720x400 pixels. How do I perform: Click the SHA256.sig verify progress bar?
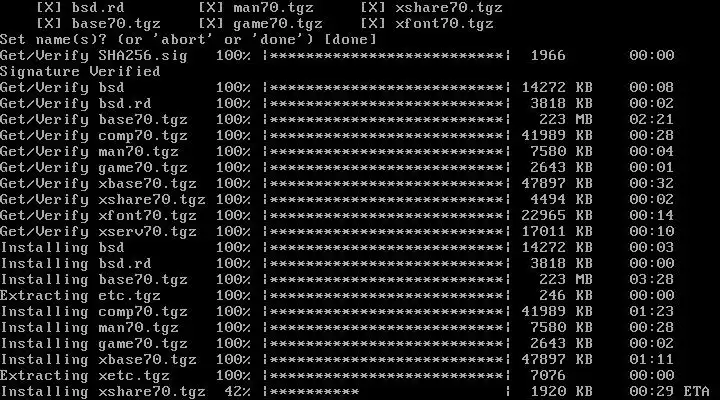click(x=387, y=56)
